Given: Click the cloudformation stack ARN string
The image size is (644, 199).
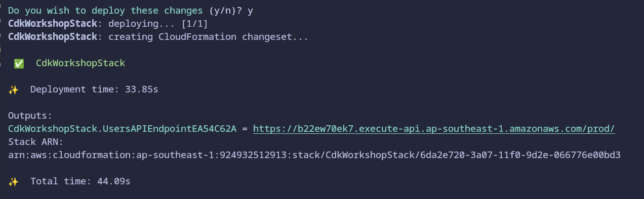Looking at the screenshot, I should 314,155.
